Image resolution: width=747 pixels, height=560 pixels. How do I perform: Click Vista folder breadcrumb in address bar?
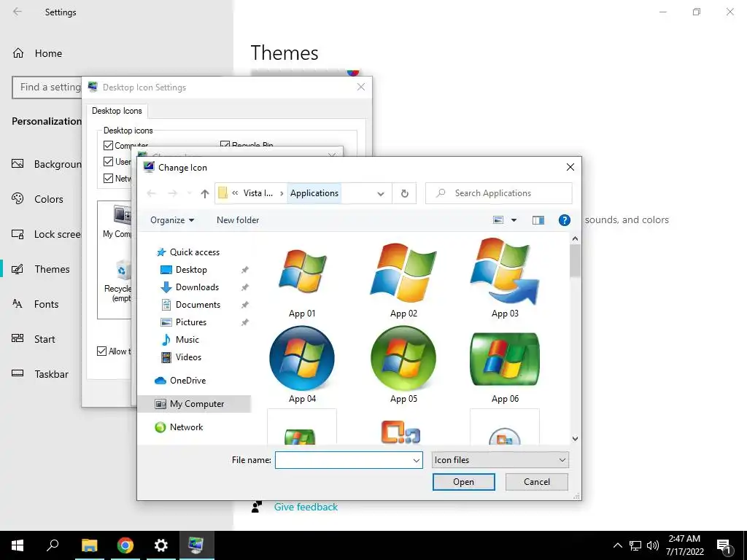(258, 193)
